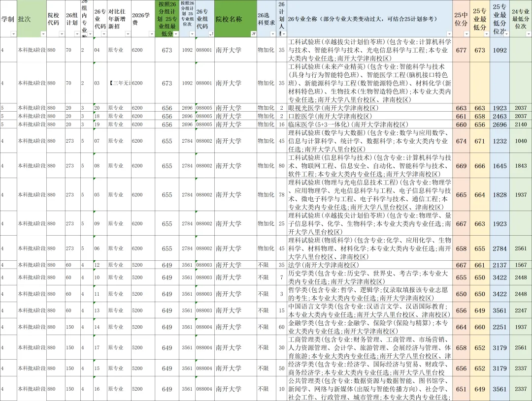Viewport: 532px width, 401px height.
Task: Select the 公共管理类 major description cell
Action: pyautogui.click(x=369, y=389)
